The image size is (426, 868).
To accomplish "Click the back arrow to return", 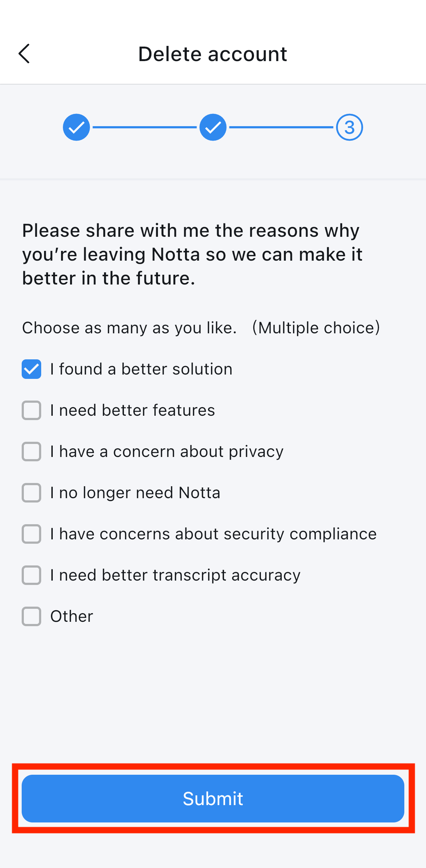I will coord(24,54).
